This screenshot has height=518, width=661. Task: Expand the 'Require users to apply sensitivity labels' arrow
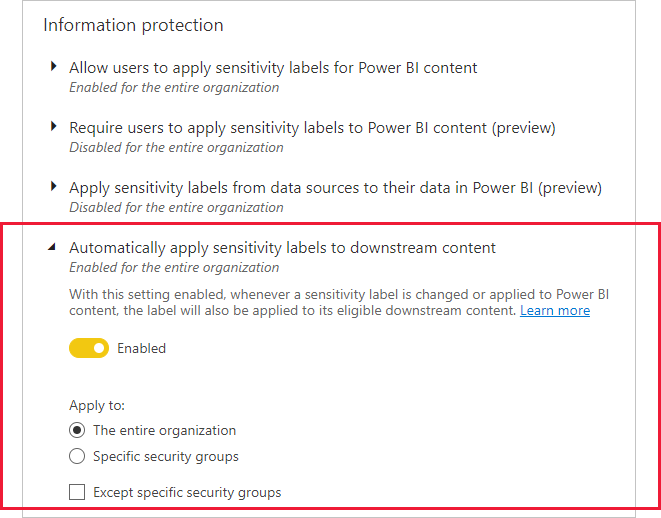[x=54, y=128]
